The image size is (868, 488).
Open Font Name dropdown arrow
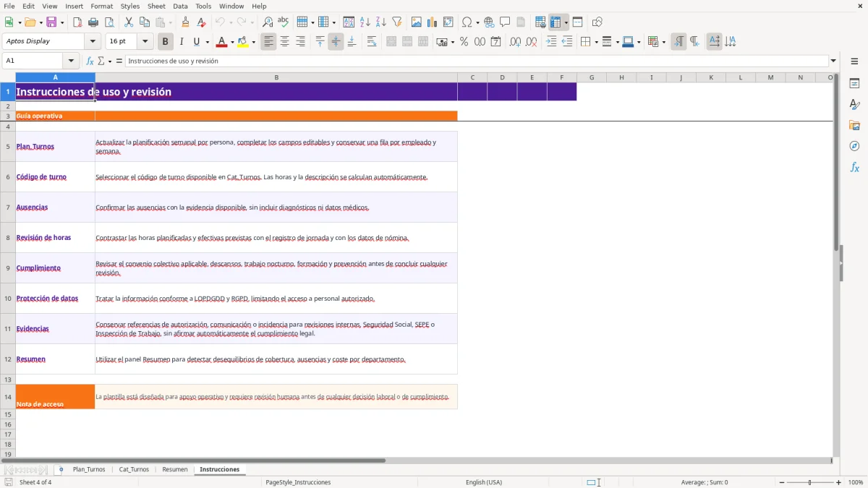(93, 41)
